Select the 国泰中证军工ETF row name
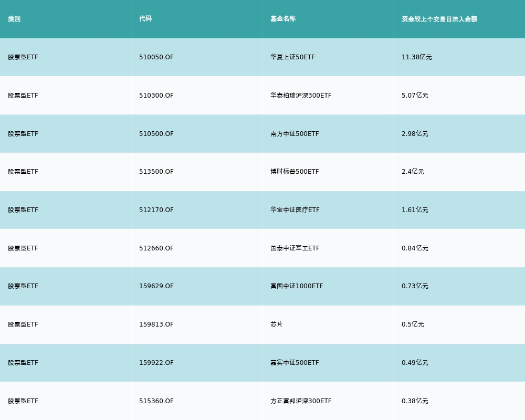 295,248
